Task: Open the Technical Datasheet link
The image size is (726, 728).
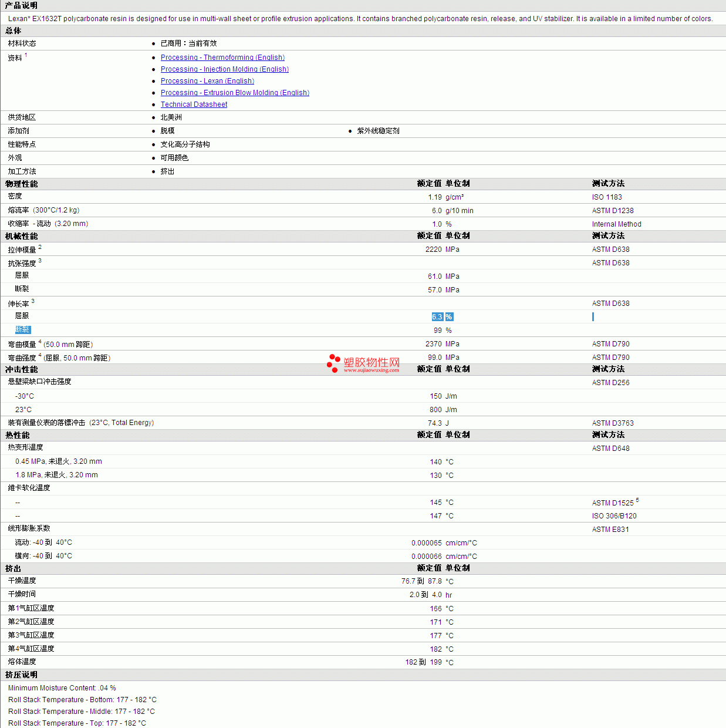Action: click(x=194, y=105)
